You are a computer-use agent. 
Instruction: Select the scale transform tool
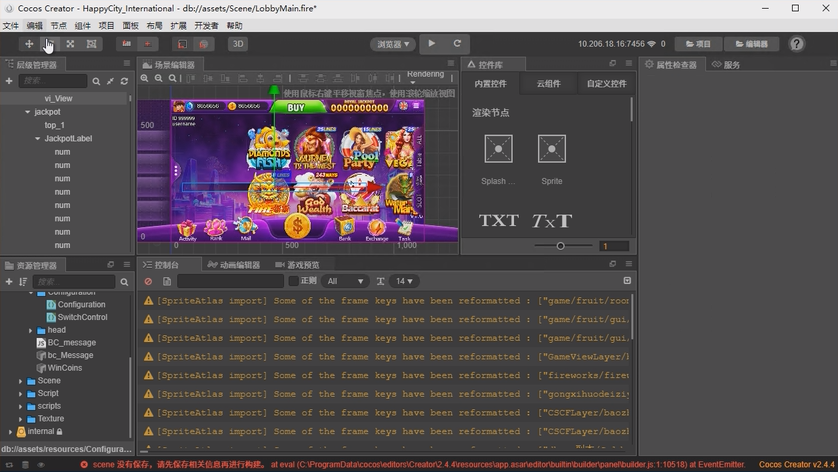click(x=70, y=44)
